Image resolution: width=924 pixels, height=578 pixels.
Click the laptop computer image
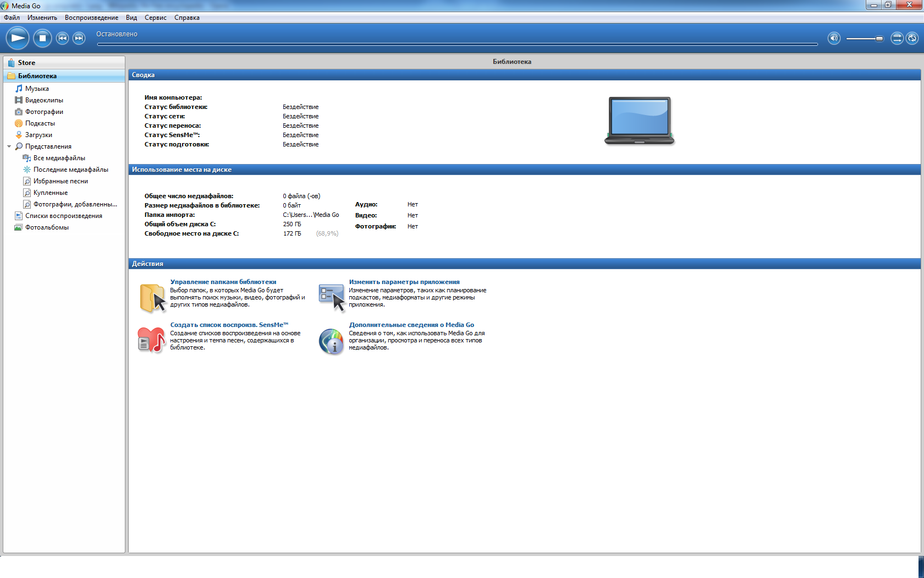tap(639, 121)
